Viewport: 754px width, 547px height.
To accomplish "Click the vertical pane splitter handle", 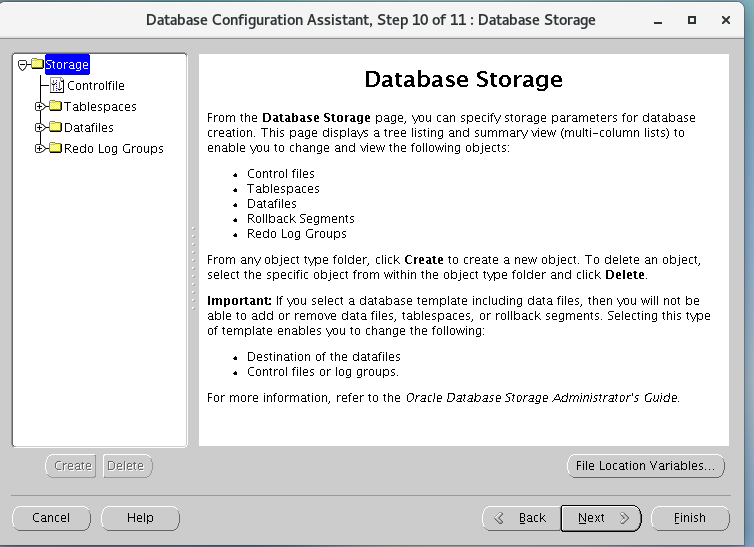I will pyautogui.click(x=193, y=250).
